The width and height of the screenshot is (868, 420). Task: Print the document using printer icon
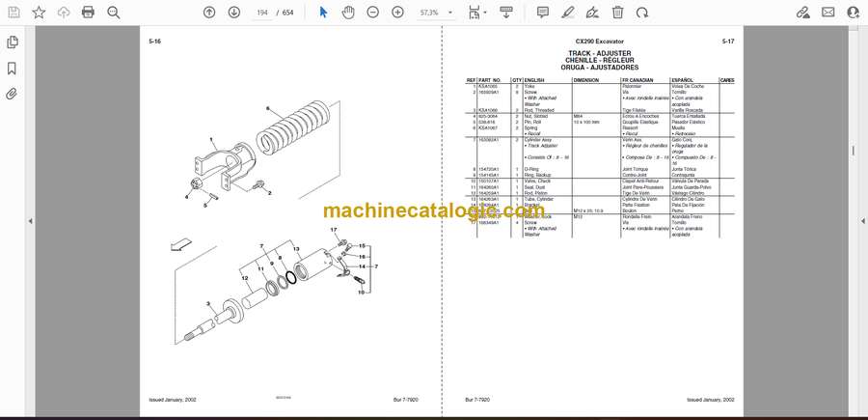(x=88, y=13)
